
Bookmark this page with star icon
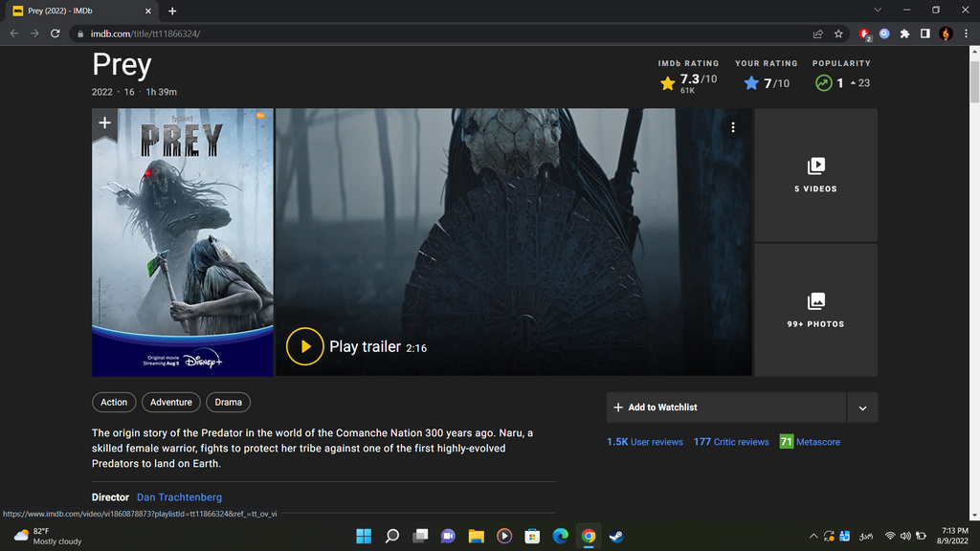click(838, 33)
